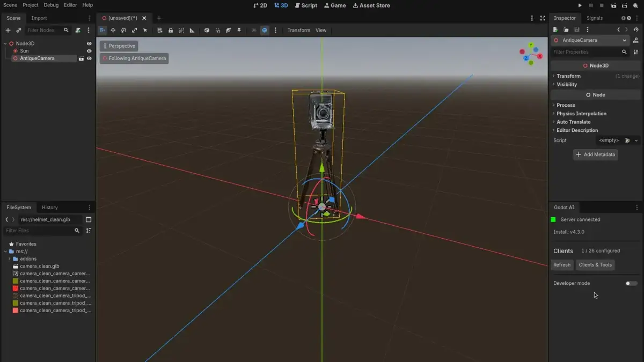Toggle use local space cube icon
This screenshot has height=362, width=644.
(207, 30)
